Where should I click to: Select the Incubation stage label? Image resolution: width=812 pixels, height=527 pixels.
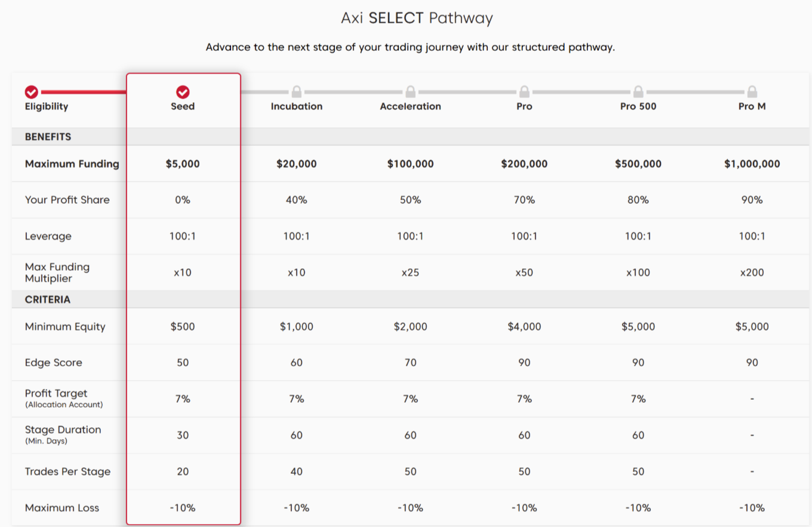point(297,106)
